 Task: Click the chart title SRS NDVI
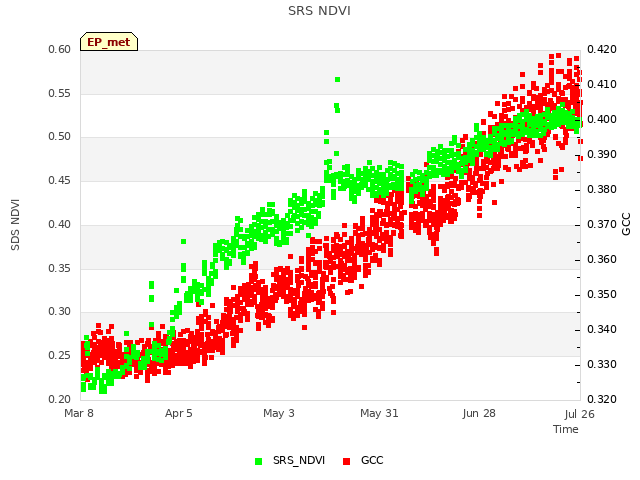point(320,11)
